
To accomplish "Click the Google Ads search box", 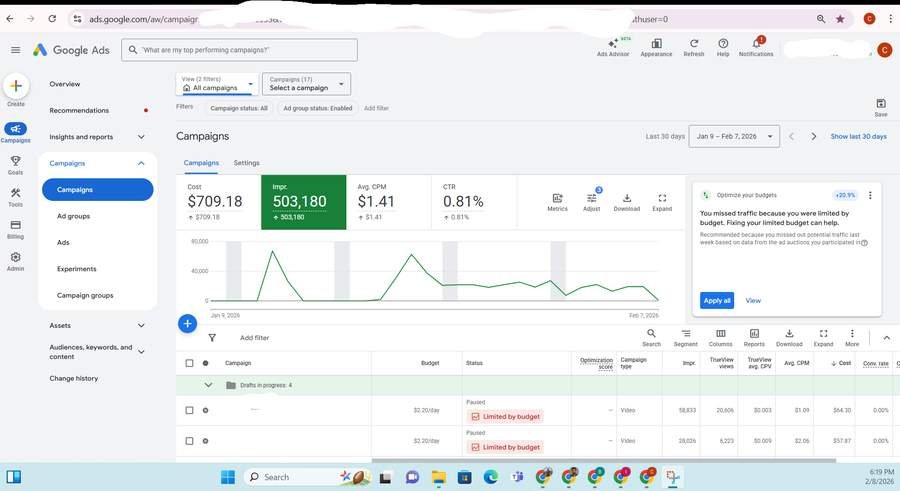I will coord(239,50).
